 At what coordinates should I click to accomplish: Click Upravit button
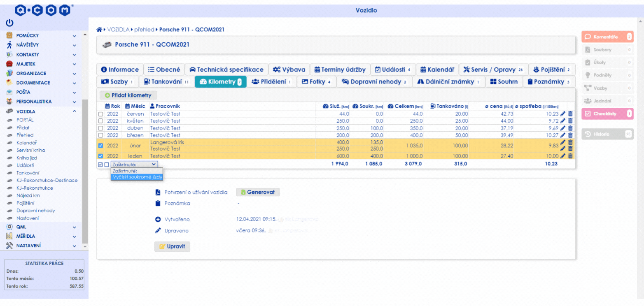(x=172, y=247)
